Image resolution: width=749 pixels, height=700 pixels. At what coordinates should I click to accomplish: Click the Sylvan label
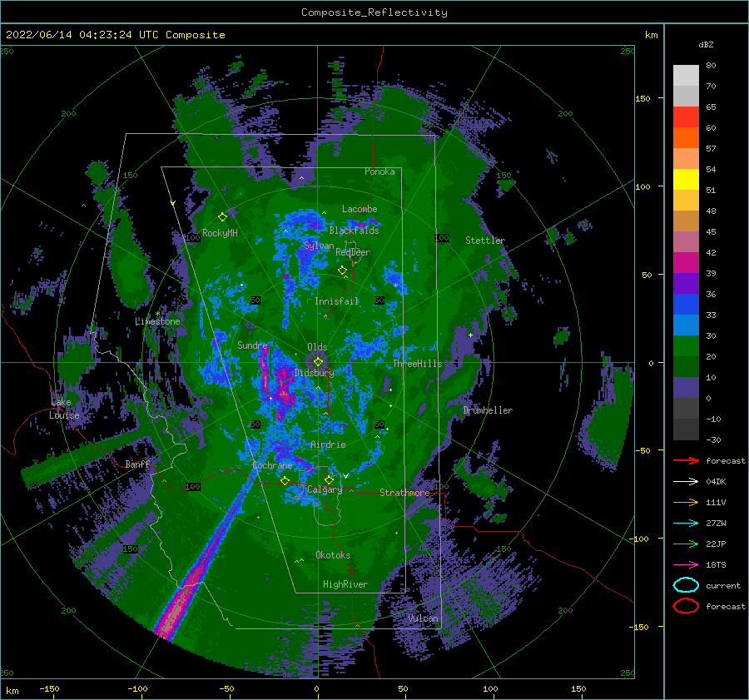[x=319, y=246]
